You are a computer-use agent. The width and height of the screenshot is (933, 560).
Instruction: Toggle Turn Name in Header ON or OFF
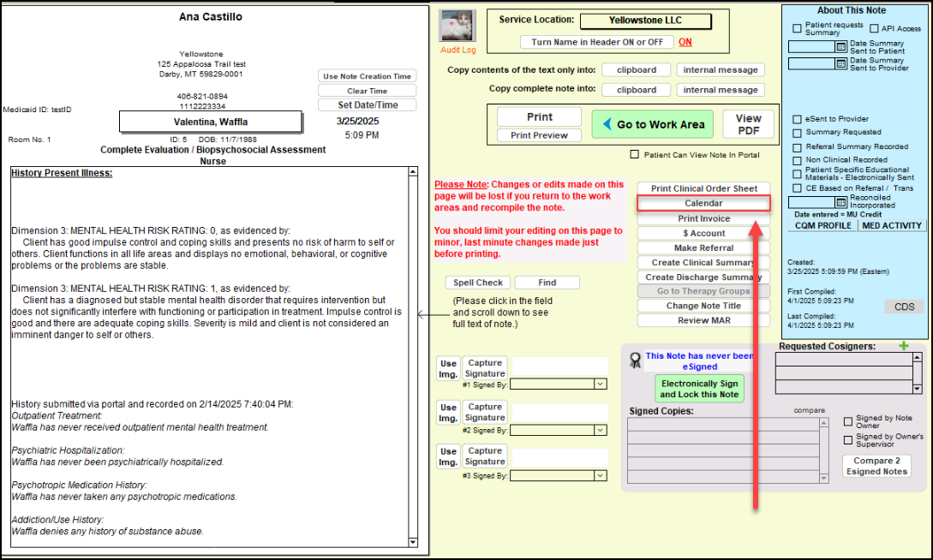tap(596, 42)
